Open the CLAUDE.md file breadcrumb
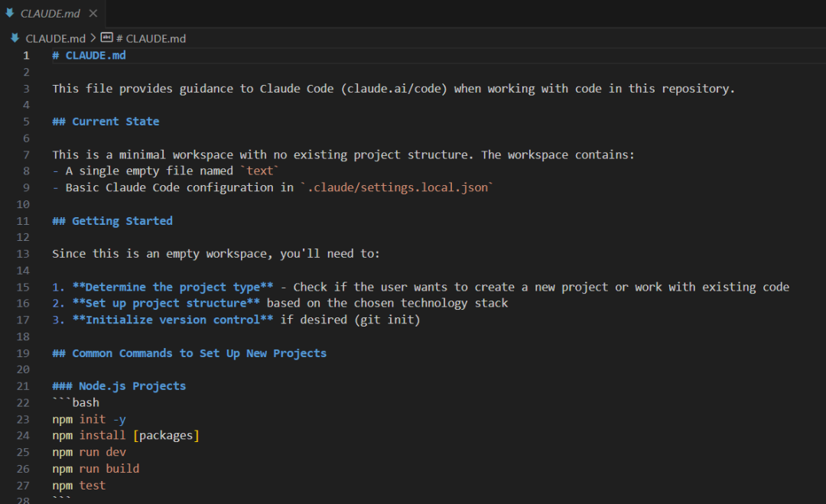826x504 pixels. 56,38
